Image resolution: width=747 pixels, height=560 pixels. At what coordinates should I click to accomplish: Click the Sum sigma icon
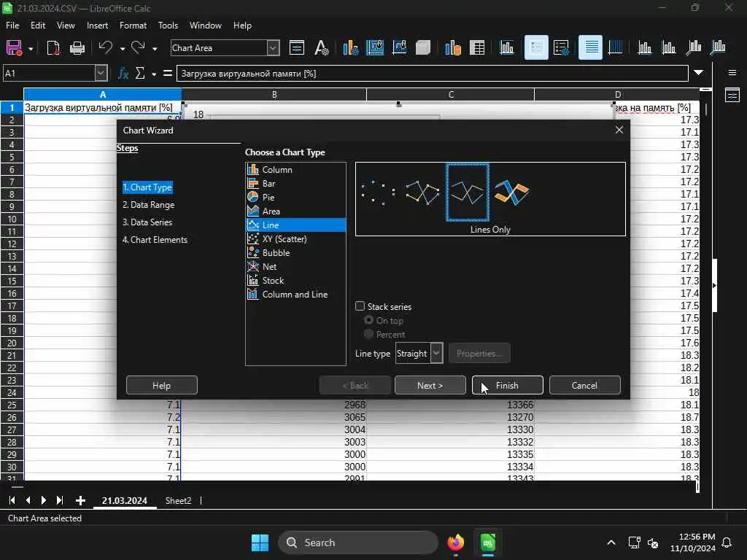click(140, 74)
